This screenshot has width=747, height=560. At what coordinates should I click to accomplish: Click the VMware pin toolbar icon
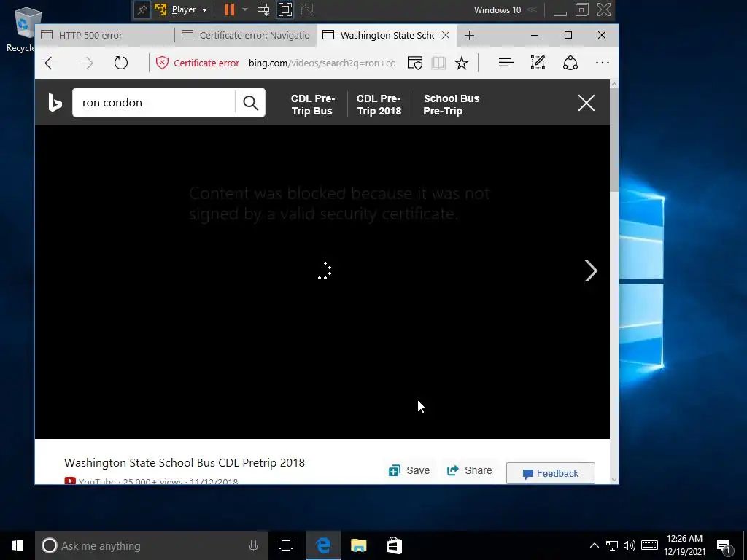pyautogui.click(x=142, y=10)
